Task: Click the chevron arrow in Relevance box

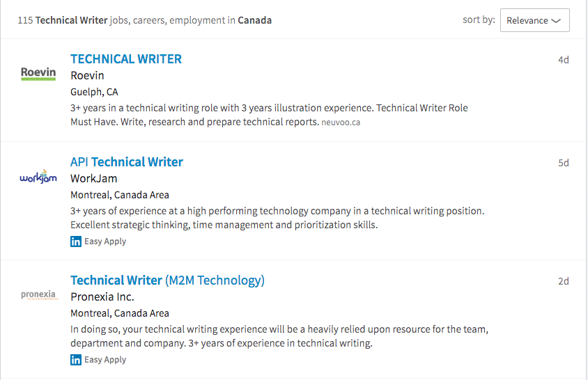Action: (556, 21)
